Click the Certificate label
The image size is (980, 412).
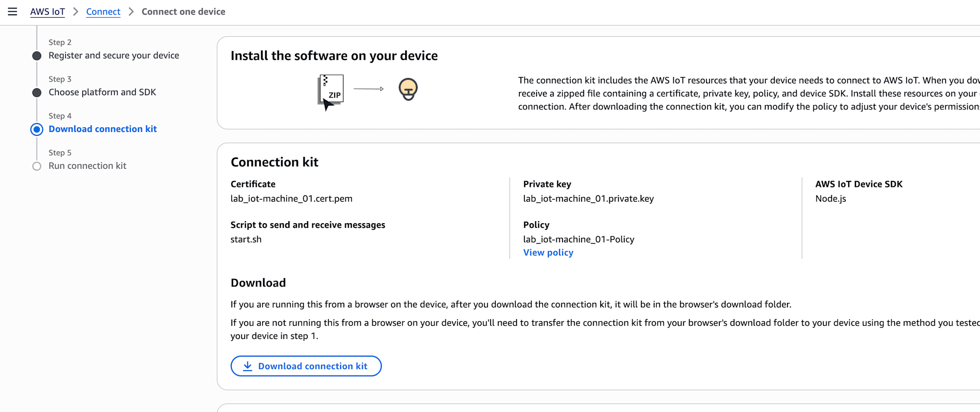coord(253,184)
